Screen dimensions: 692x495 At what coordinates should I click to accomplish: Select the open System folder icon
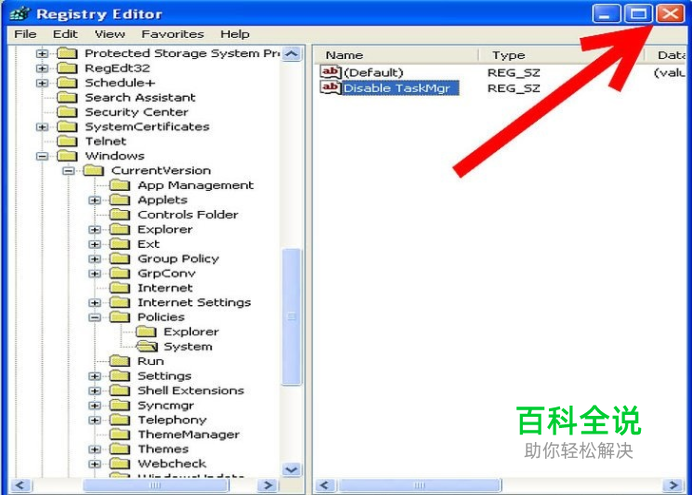click(x=147, y=346)
